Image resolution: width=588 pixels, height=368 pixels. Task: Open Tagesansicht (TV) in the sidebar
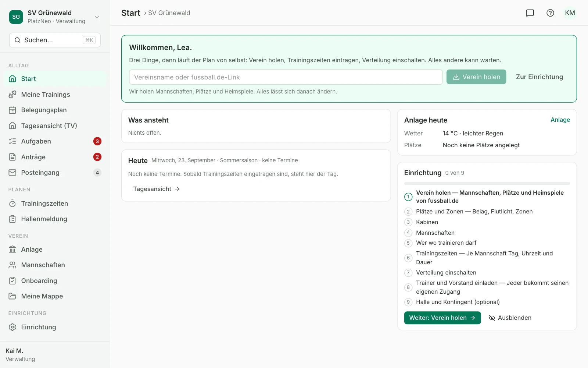[x=55, y=126]
